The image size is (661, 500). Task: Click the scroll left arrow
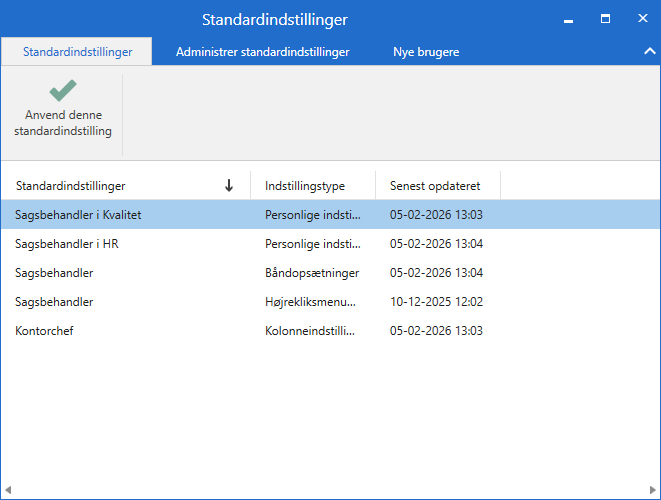8,490
